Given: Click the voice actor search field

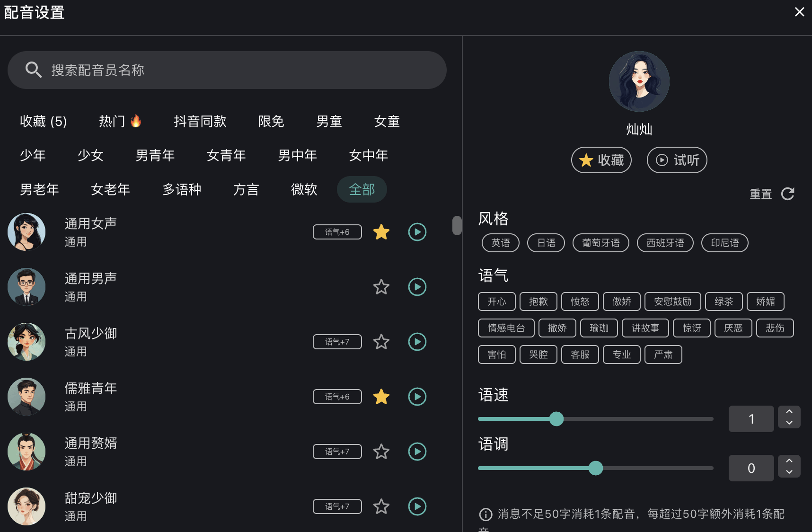Looking at the screenshot, I should pyautogui.click(x=237, y=70).
